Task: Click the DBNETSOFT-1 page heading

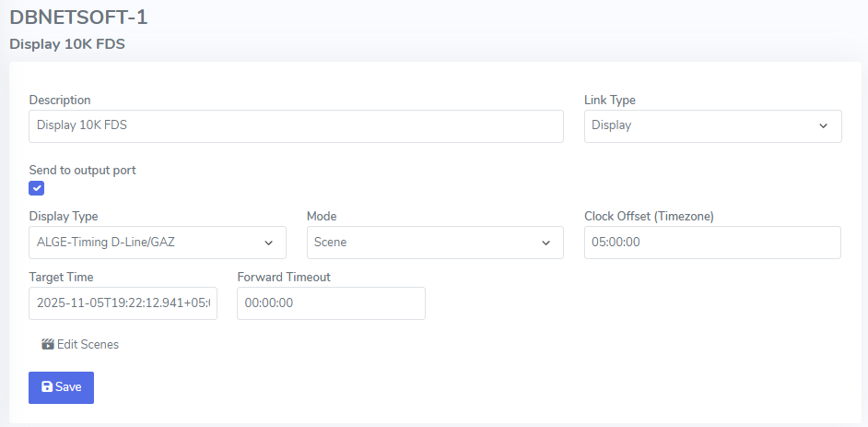Action: (78, 18)
